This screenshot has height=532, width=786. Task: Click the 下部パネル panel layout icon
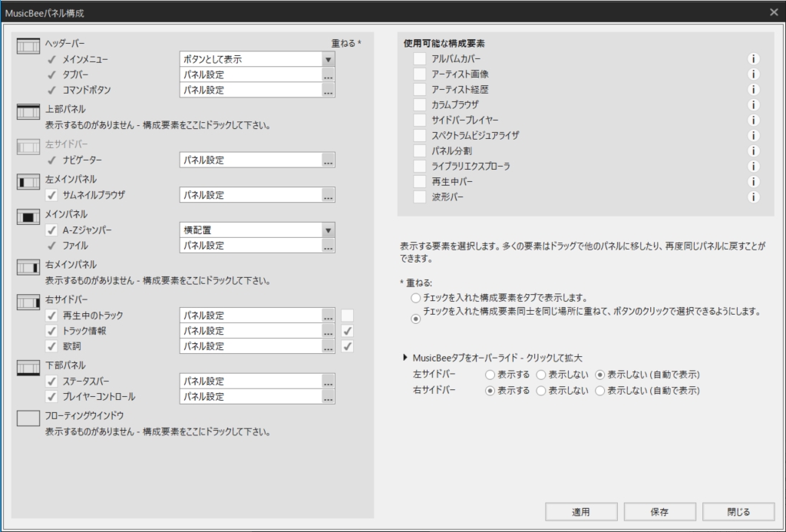point(29,367)
